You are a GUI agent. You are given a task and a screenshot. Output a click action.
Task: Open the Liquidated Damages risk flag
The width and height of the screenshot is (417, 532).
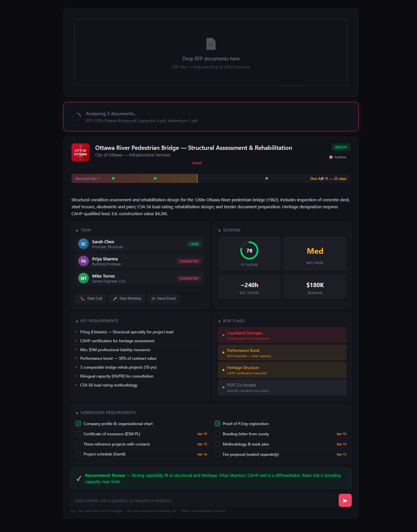(282, 335)
